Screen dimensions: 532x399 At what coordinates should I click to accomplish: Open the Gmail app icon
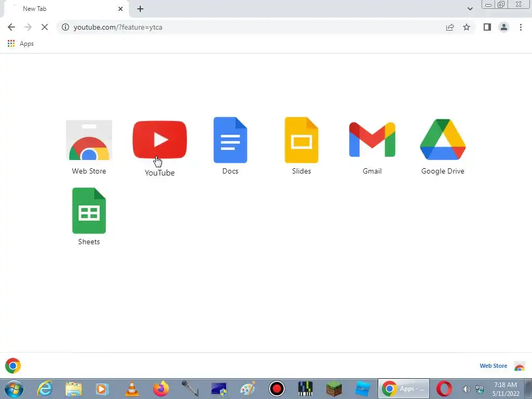point(372,140)
